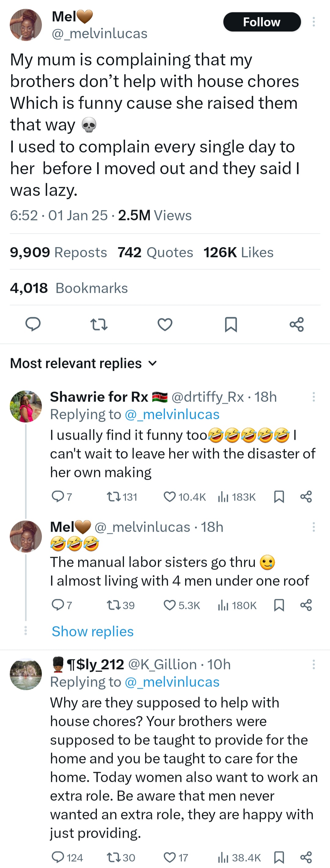Open @_melvinlucas mention in Shawrie's reply
This screenshot has width=330, height=868.
[172, 414]
